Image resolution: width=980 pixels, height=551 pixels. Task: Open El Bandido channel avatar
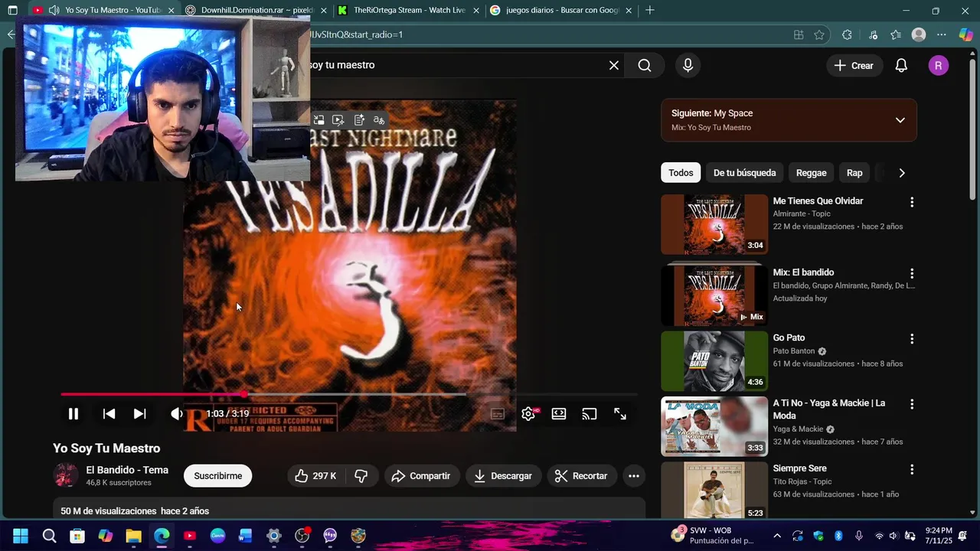pos(66,475)
